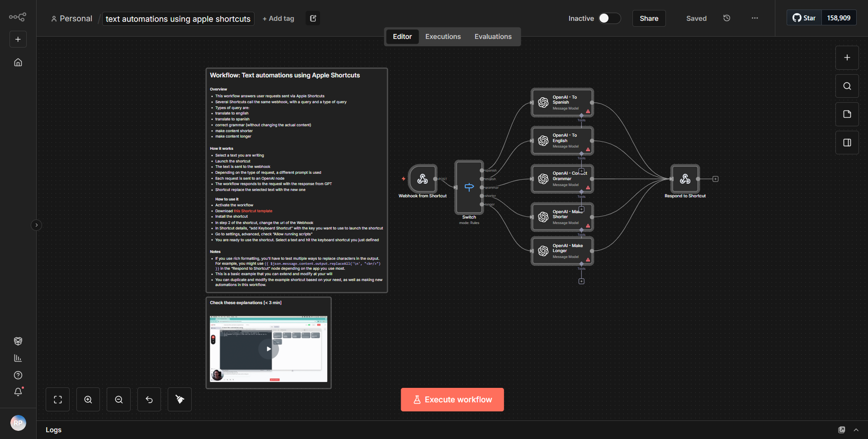Switch to the Evaluations tab
Screen dimensions: 868x439
[x=493, y=37]
